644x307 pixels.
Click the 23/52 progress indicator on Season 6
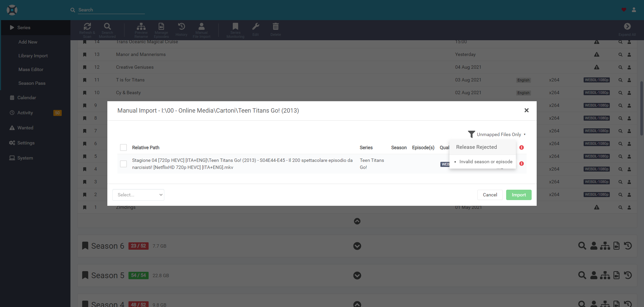pyautogui.click(x=138, y=246)
